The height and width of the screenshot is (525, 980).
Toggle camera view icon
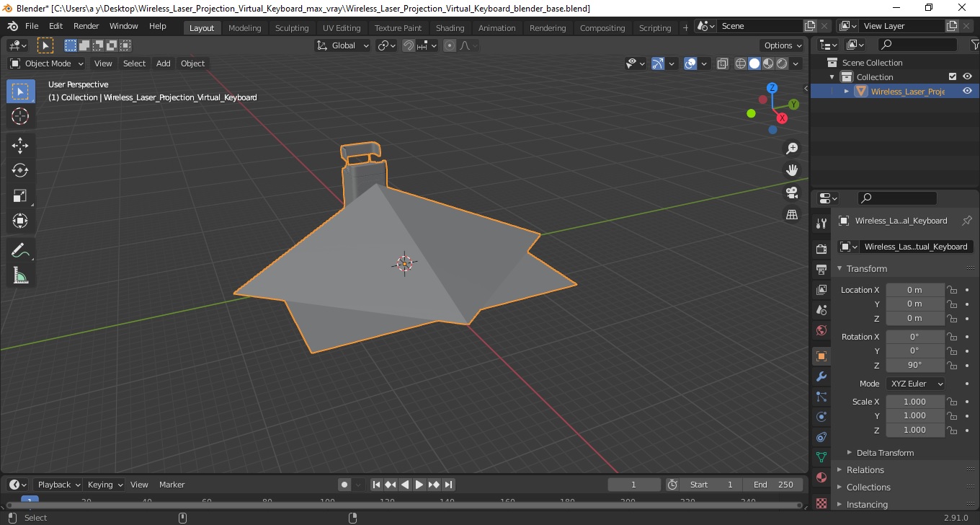(x=792, y=193)
